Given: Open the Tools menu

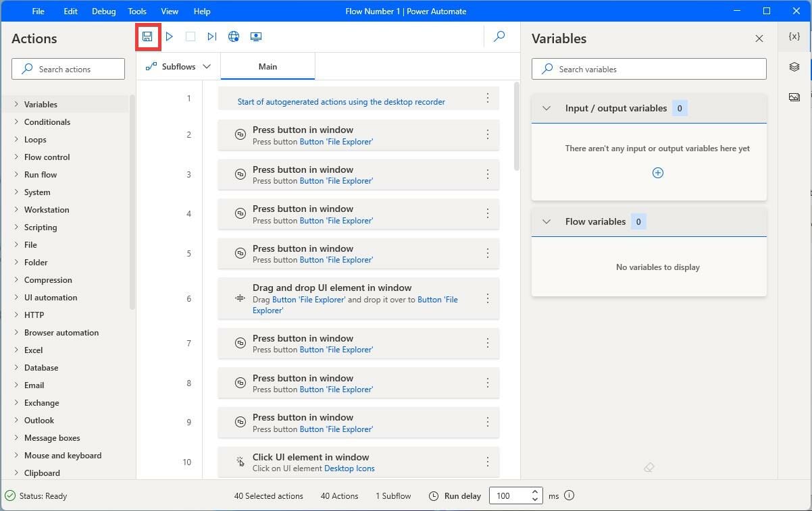Looking at the screenshot, I should point(137,11).
